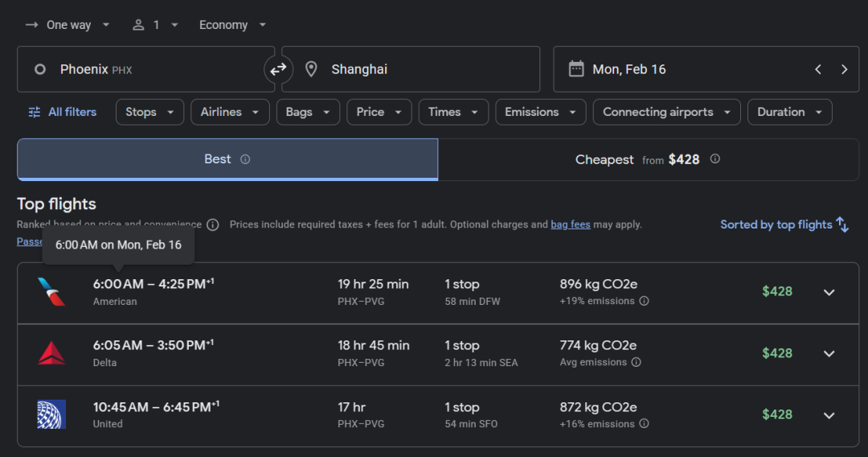The image size is (868, 457).
Task: Expand the American flight details
Action: click(829, 292)
